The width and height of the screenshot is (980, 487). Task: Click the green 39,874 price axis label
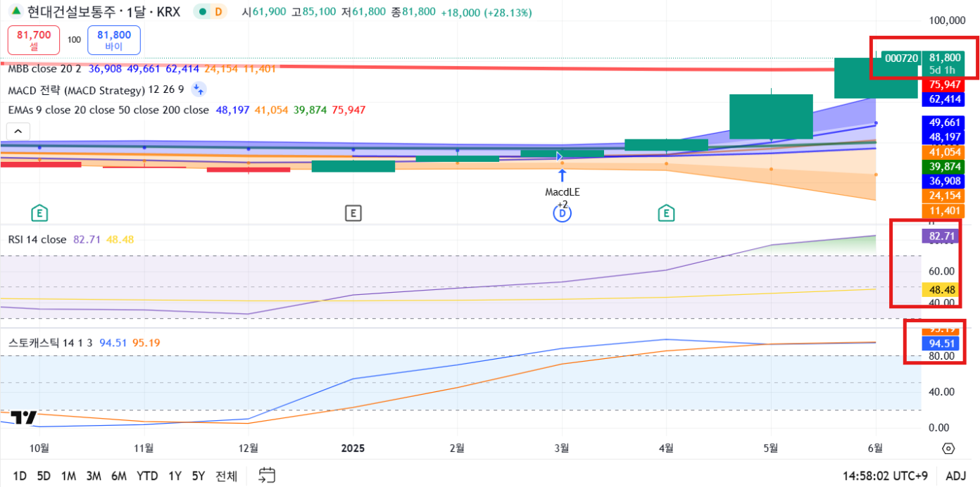[x=945, y=166]
